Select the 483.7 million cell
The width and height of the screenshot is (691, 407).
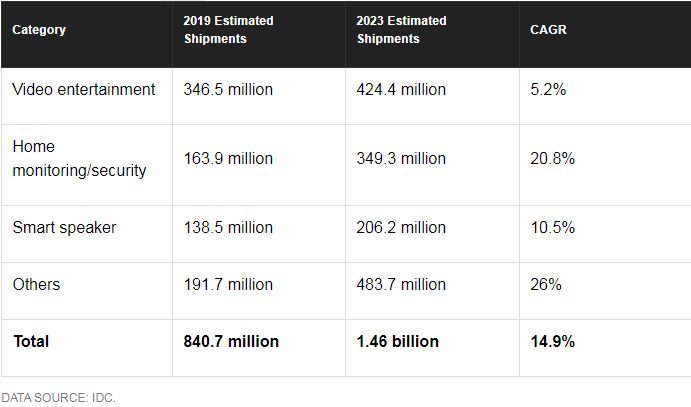pos(401,285)
